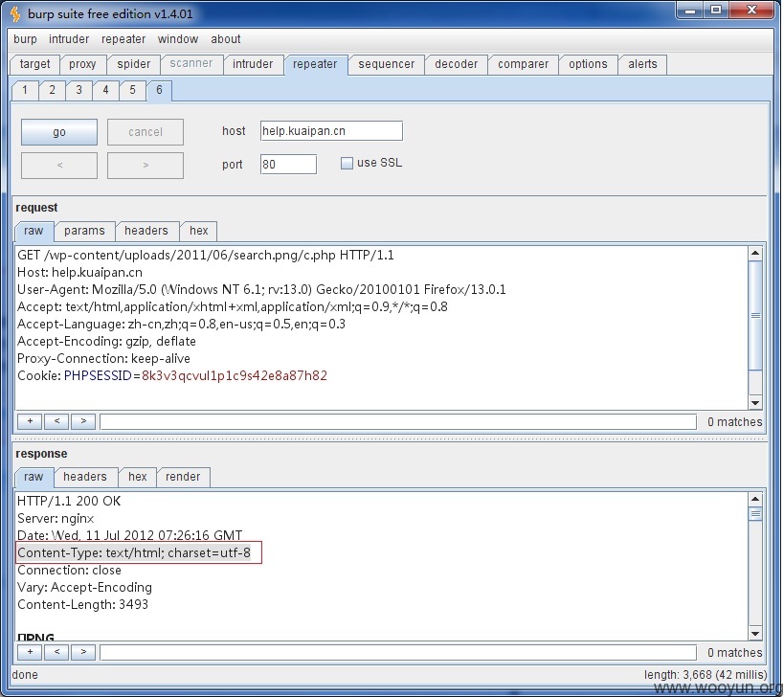Switch to response hex tab
This screenshot has height=697, width=784.
pyautogui.click(x=138, y=477)
